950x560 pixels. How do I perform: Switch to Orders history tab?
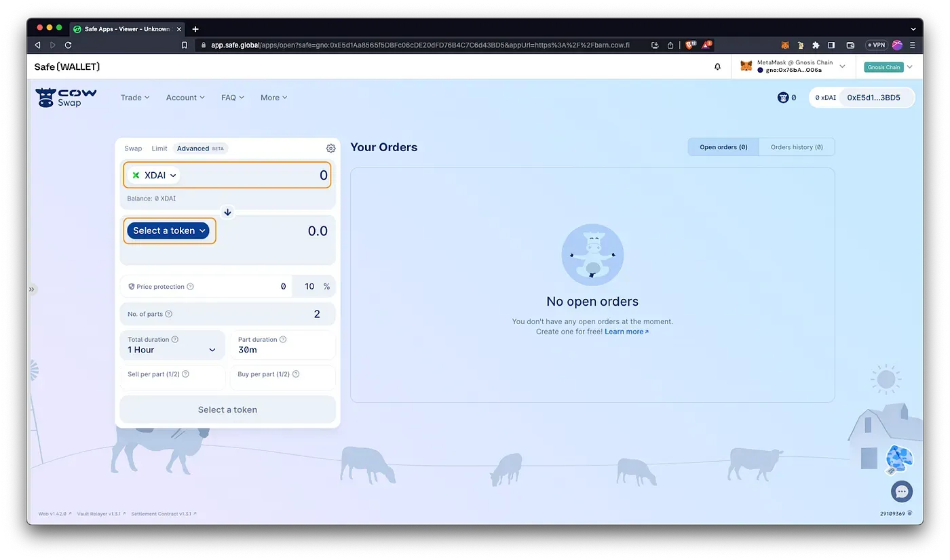tap(797, 147)
